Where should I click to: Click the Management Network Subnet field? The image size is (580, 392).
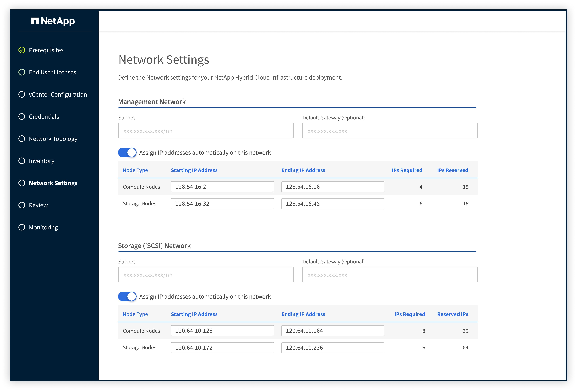[x=206, y=131]
